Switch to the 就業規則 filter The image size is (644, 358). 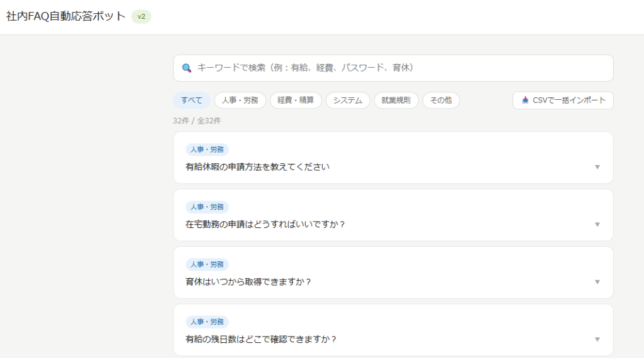(x=396, y=100)
